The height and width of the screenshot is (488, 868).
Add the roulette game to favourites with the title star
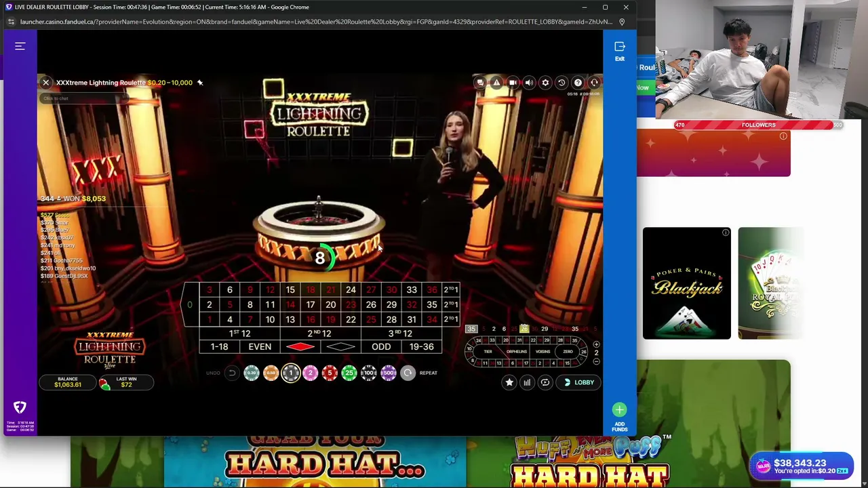[x=200, y=83]
